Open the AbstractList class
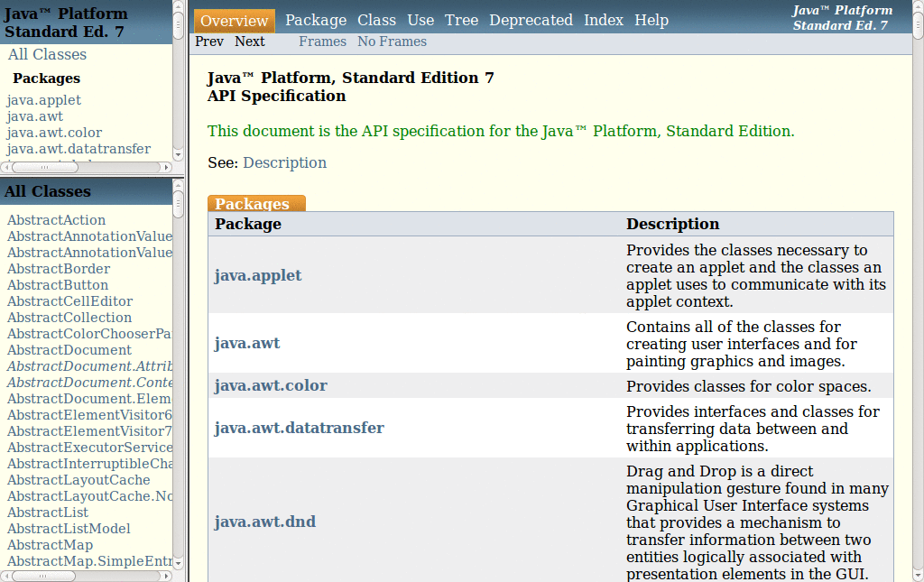924x582 pixels. coord(47,513)
